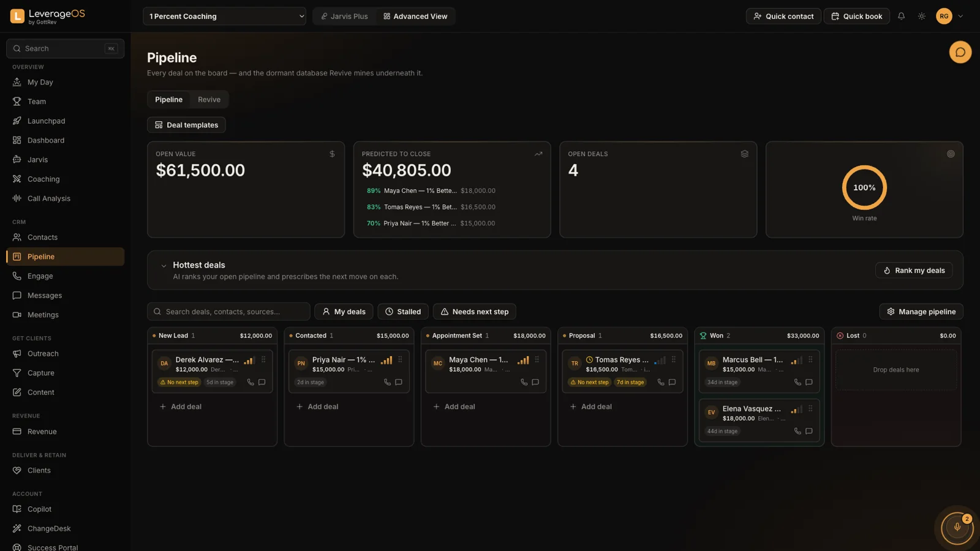Toggle the My deals filter
980x551 pixels.
pyautogui.click(x=344, y=312)
